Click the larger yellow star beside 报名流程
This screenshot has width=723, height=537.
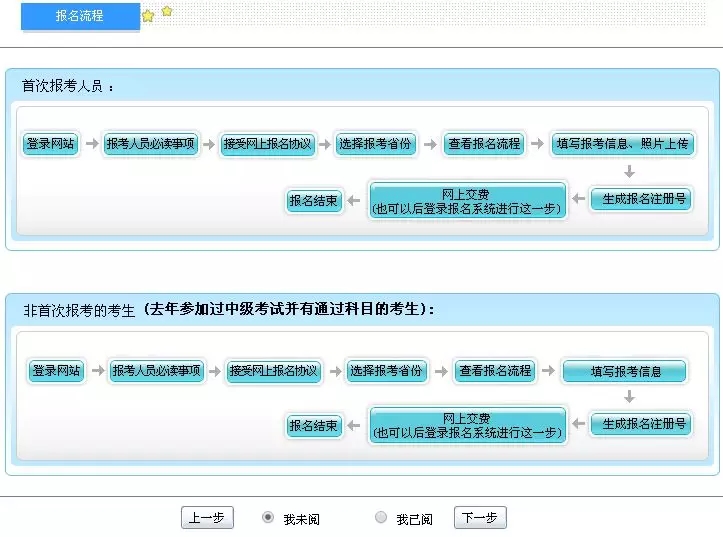(x=148, y=16)
